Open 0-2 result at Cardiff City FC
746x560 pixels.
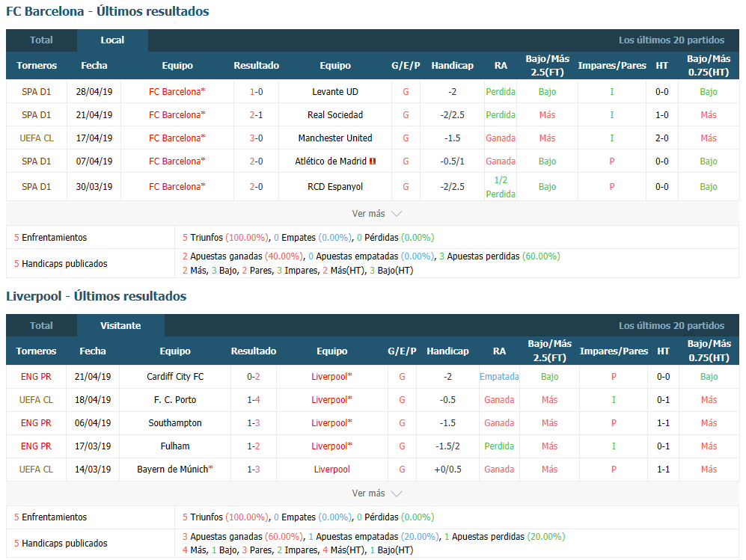tap(254, 377)
